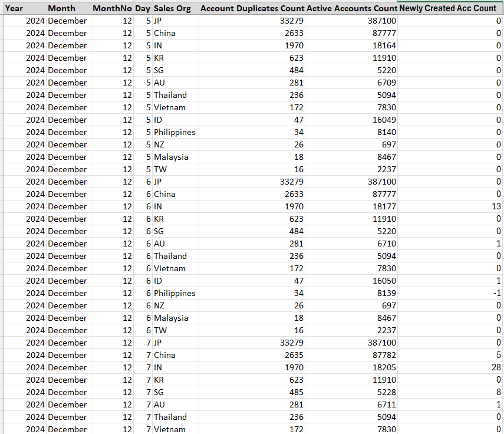Select the Active Accounts cell 18177
The height and width of the screenshot is (434, 504).
[x=351, y=206]
